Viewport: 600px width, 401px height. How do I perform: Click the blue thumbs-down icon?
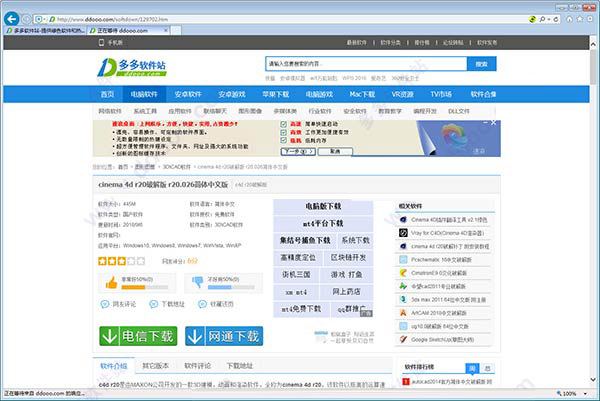click(x=197, y=282)
